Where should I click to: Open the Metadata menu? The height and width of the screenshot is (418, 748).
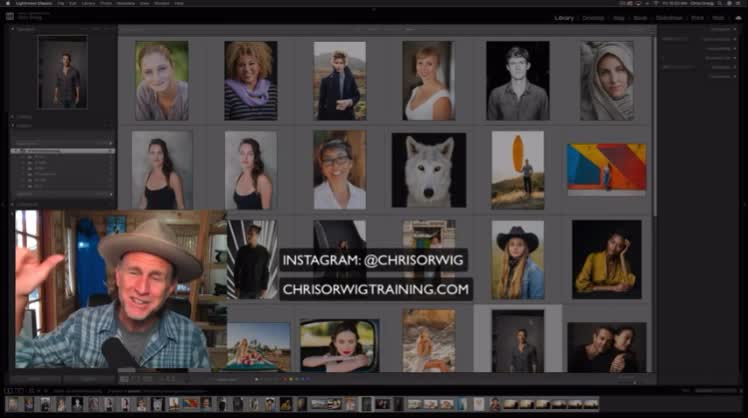[126, 3]
